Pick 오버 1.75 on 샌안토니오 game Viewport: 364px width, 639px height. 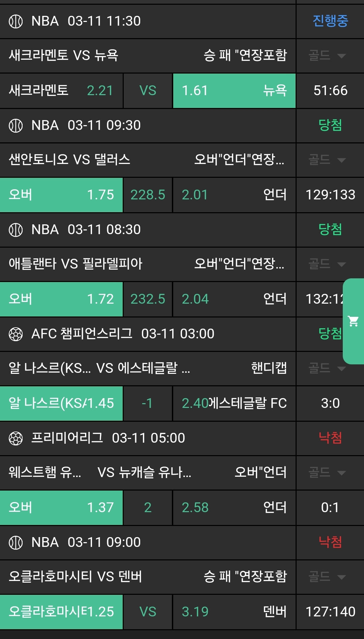pos(61,195)
